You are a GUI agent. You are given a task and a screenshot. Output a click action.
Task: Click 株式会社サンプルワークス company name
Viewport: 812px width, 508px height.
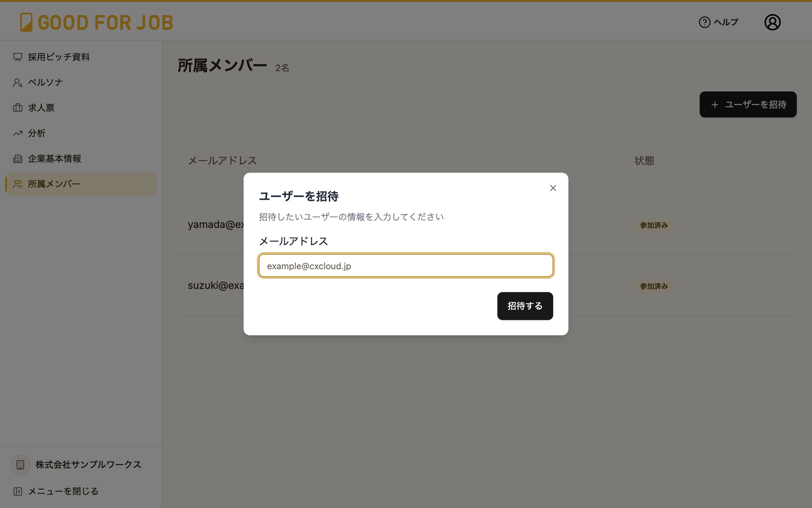pyautogui.click(x=88, y=465)
